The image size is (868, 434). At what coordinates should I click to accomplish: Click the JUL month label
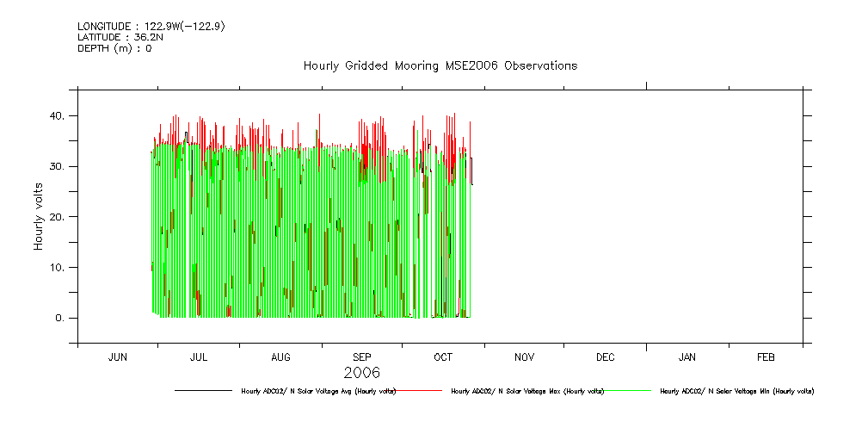(x=199, y=357)
